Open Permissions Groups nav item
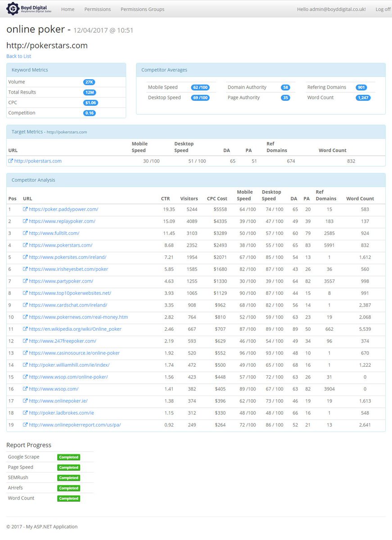 pos(142,9)
